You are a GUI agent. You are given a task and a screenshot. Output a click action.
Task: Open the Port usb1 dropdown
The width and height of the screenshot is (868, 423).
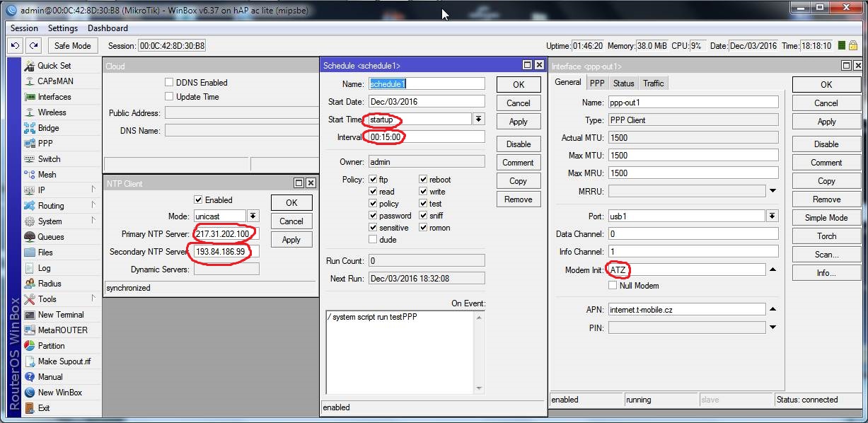(x=772, y=216)
